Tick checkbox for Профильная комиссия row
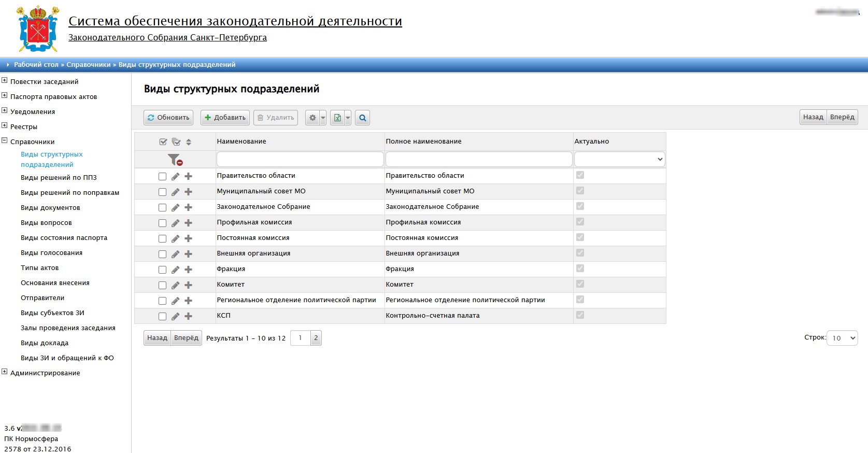The width and height of the screenshot is (868, 453). click(x=162, y=223)
